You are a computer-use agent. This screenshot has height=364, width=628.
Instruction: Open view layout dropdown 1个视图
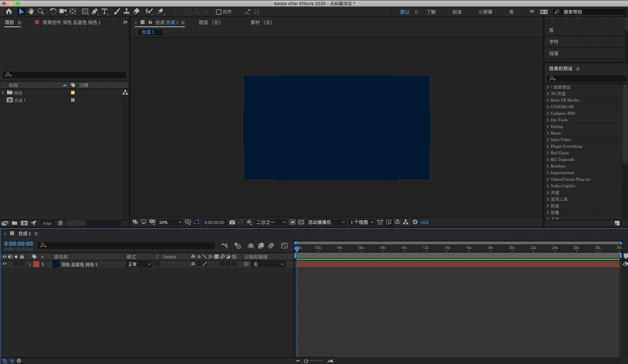click(362, 222)
